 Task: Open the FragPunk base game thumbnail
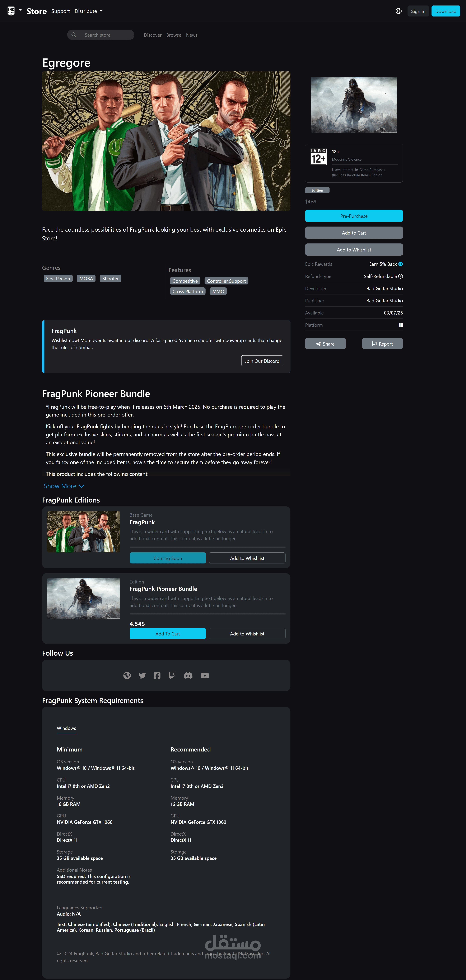(x=83, y=532)
